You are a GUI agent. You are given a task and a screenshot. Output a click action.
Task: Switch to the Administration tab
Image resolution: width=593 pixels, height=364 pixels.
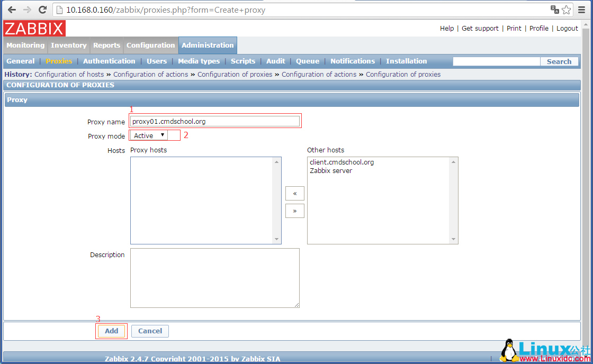point(207,46)
